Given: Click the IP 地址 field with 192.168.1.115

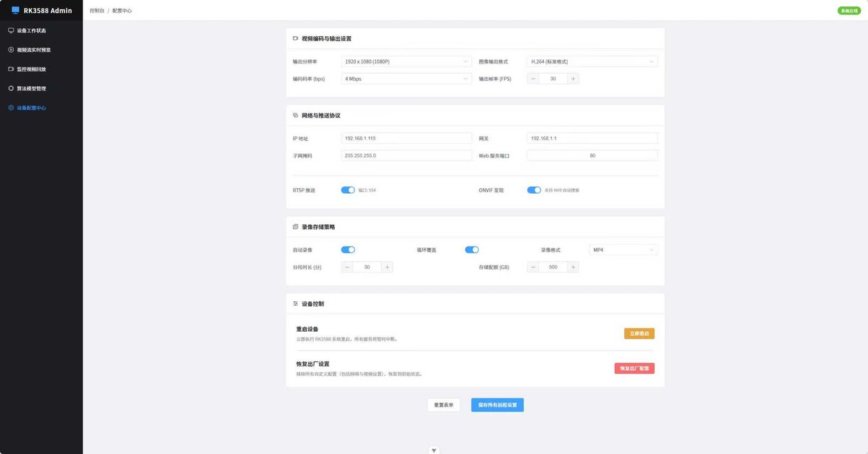Looking at the screenshot, I should click(407, 138).
